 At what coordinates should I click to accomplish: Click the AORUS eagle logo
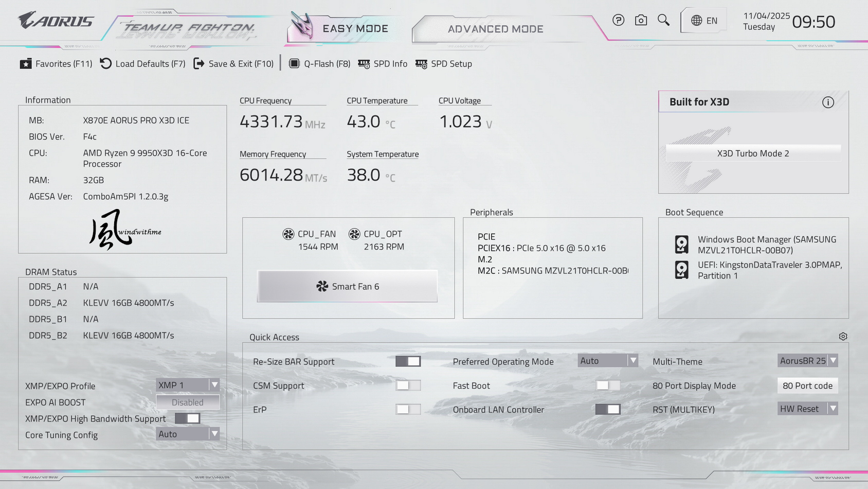[56, 21]
